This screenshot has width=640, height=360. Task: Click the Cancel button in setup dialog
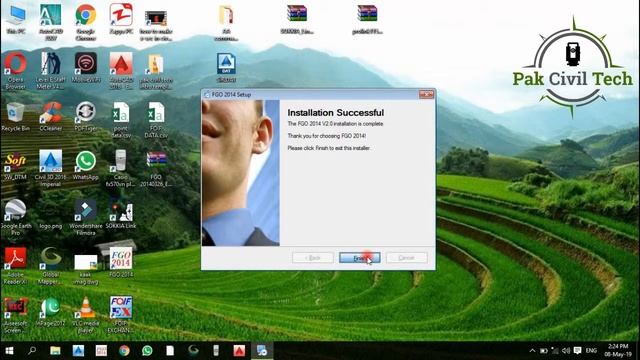[x=407, y=258]
